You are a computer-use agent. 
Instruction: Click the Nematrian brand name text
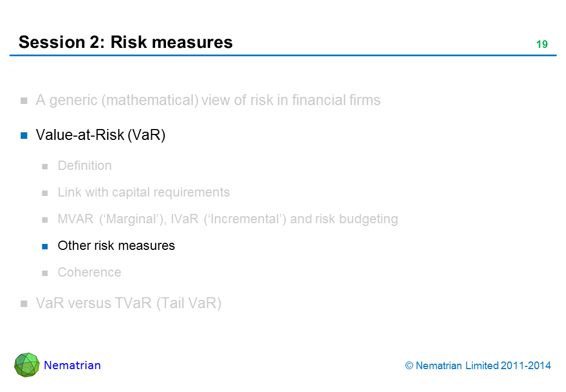pos(72,365)
